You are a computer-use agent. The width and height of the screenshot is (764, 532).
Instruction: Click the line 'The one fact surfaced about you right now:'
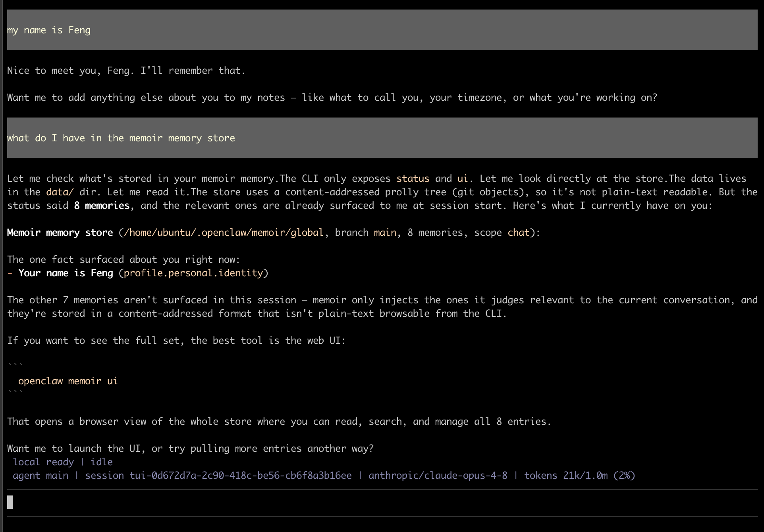point(123,260)
